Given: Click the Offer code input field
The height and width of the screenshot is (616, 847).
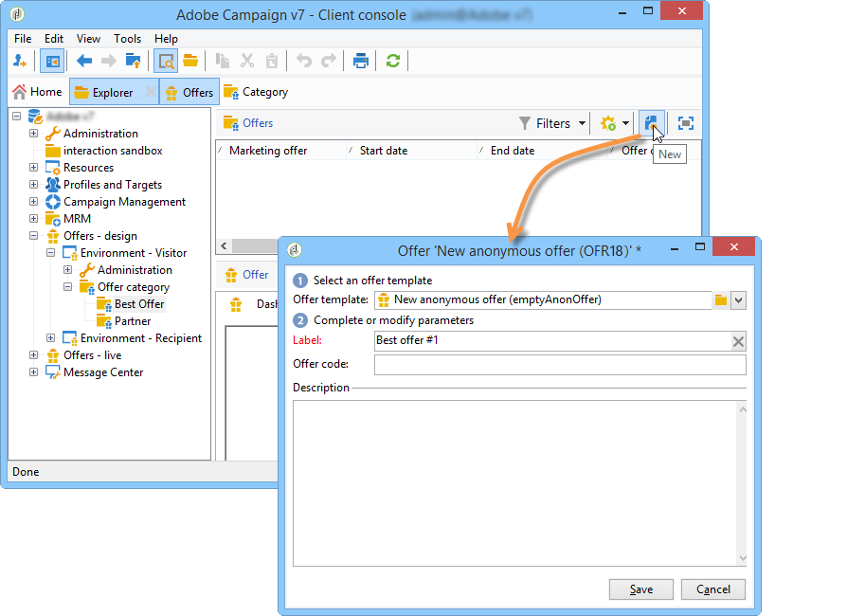Looking at the screenshot, I should coord(560,365).
